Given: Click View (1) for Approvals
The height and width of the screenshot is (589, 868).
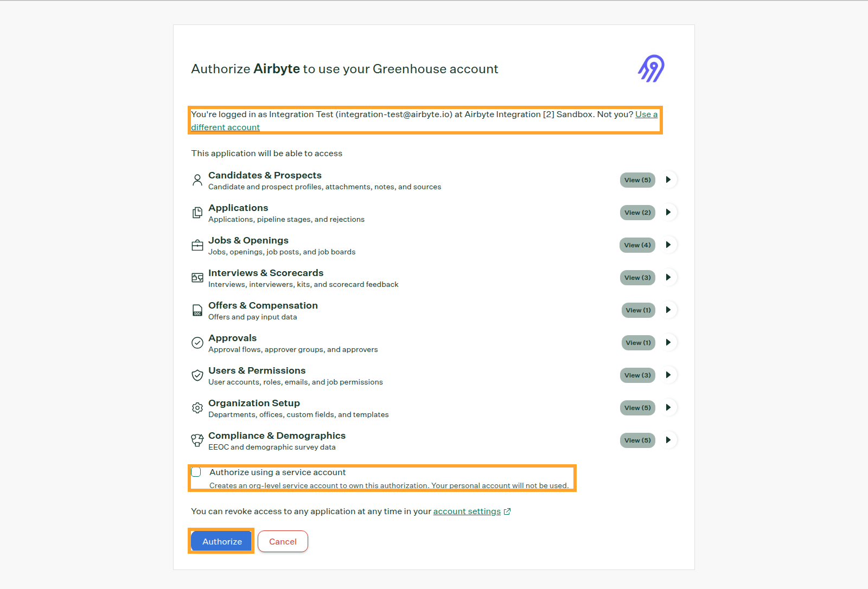Looking at the screenshot, I should [x=638, y=343].
